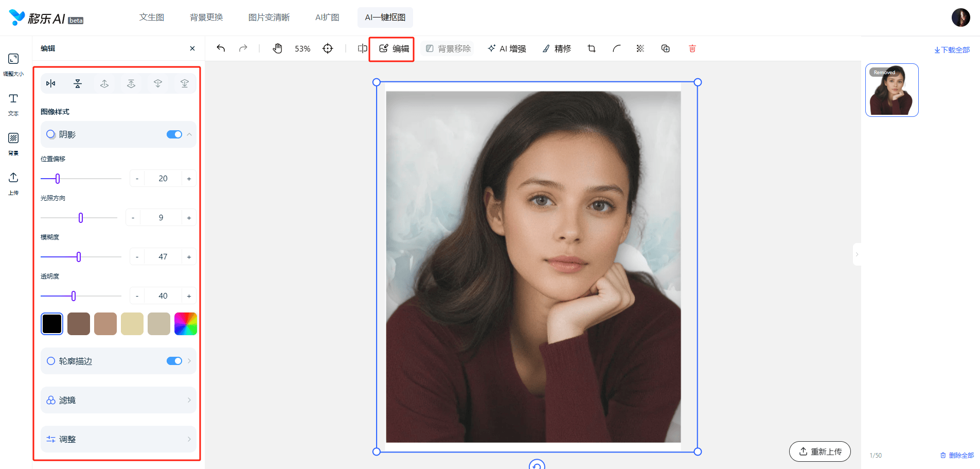Select the black shadow color swatch

coord(52,324)
